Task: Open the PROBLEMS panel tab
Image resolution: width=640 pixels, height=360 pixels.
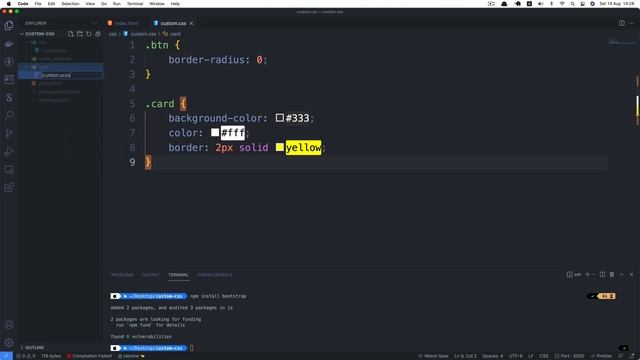Action: click(122, 275)
